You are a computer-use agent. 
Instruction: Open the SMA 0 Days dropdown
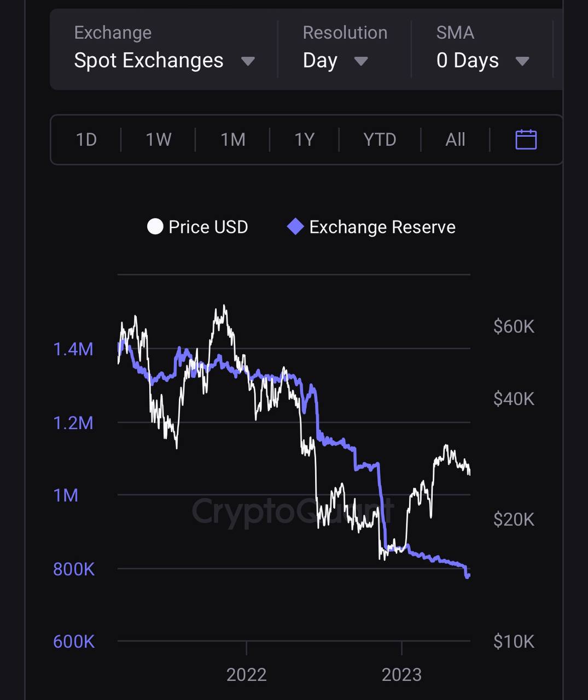pyautogui.click(x=482, y=61)
